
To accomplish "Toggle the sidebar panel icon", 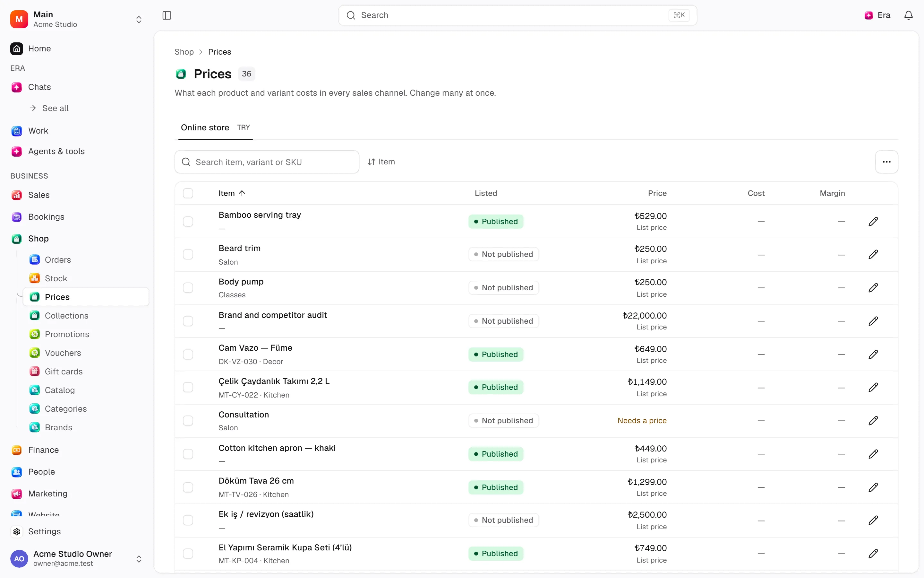I will tap(167, 15).
